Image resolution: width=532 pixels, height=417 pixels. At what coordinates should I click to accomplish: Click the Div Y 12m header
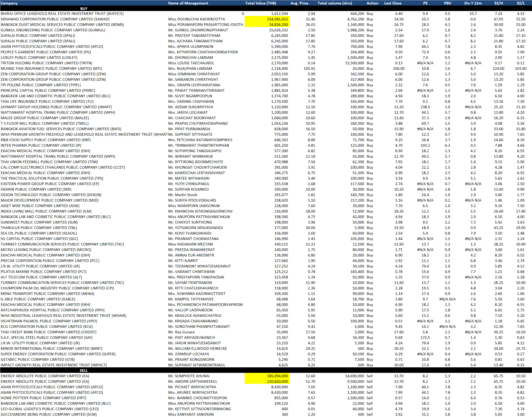click(x=473, y=3)
